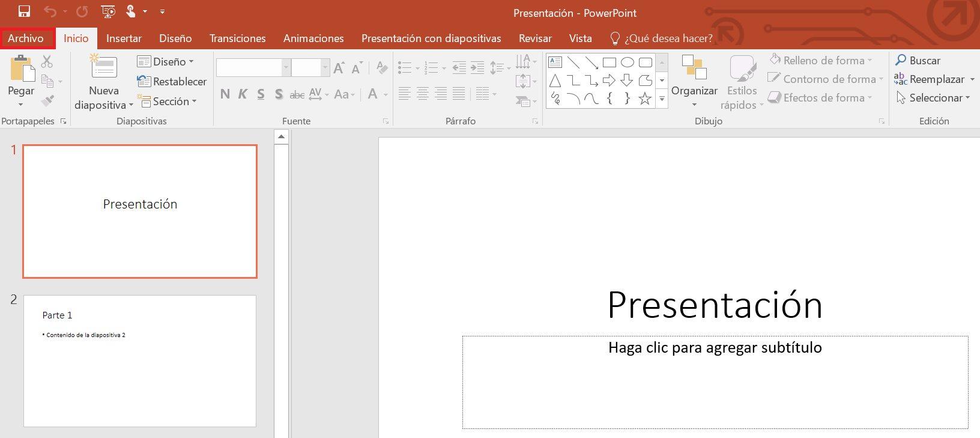The image size is (980, 438).
Task: Open the columns dropdown
Action: 486,94
